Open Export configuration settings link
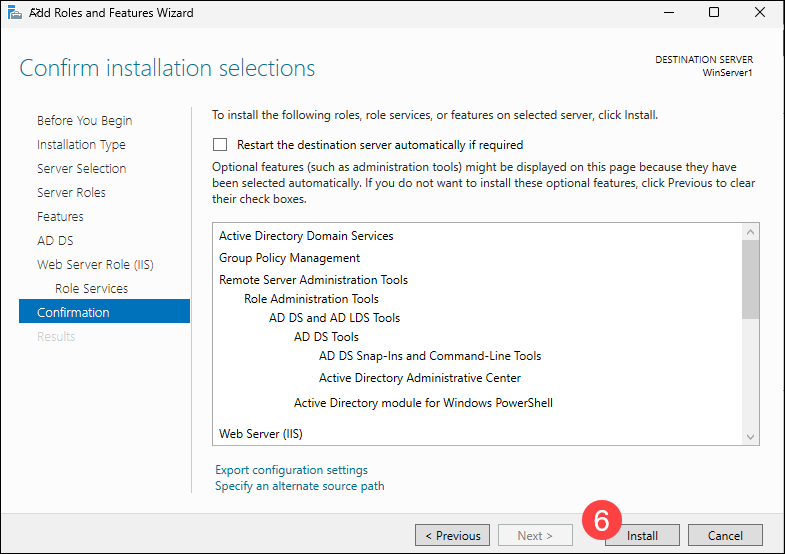The image size is (785, 554). pyautogui.click(x=291, y=470)
